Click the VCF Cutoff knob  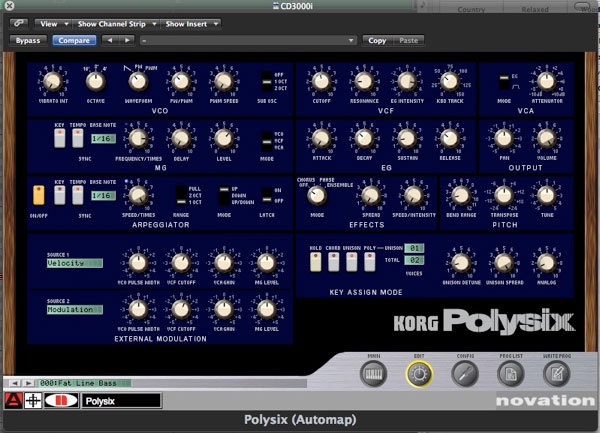tap(321, 81)
